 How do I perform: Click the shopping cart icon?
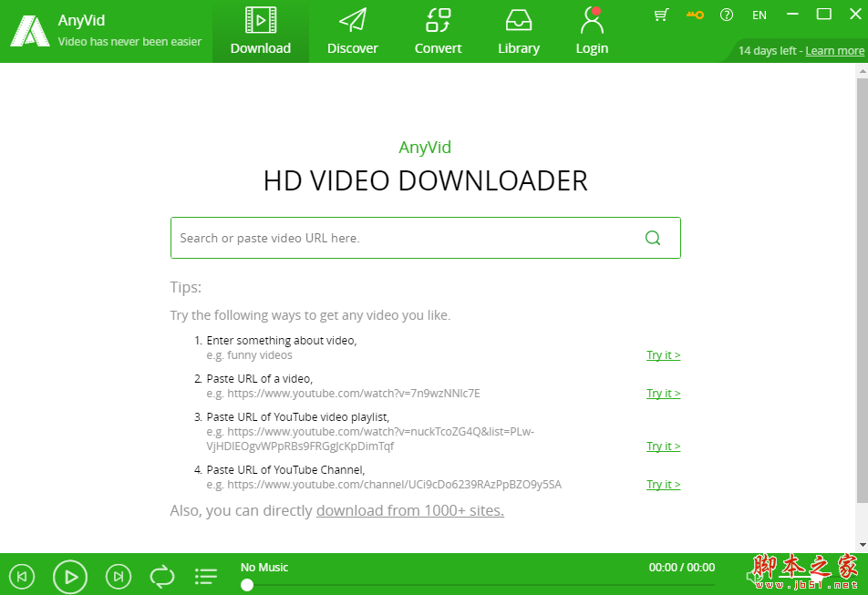661,15
